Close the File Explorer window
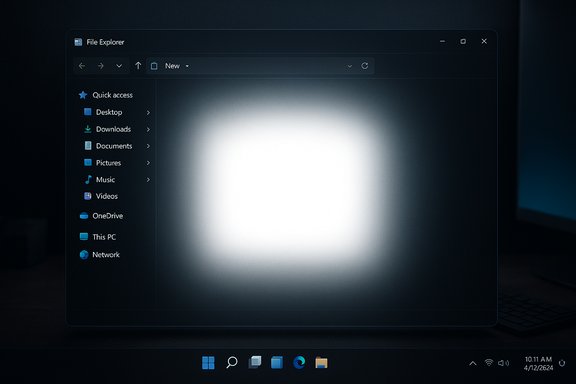The height and width of the screenshot is (384, 576). tap(484, 42)
